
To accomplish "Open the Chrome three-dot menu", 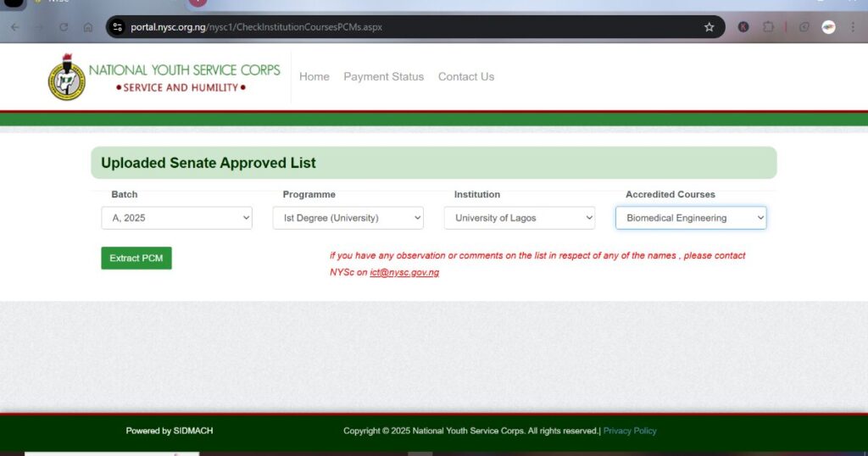I will (853, 27).
